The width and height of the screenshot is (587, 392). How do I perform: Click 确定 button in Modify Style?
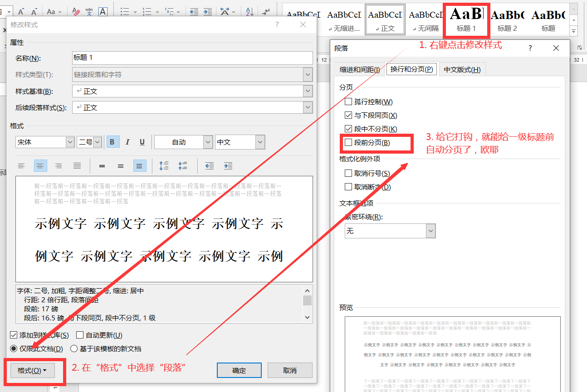(x=239, y=370)
